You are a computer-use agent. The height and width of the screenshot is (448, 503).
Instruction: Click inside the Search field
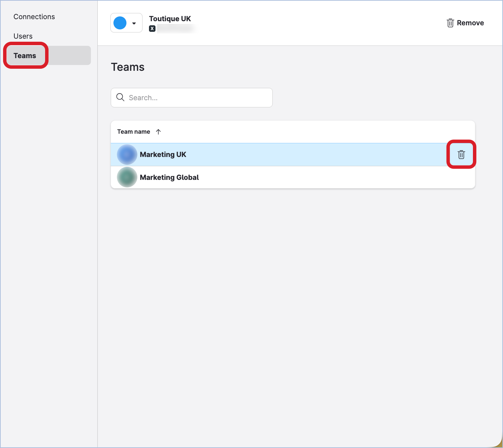click(x=191, y=97)
